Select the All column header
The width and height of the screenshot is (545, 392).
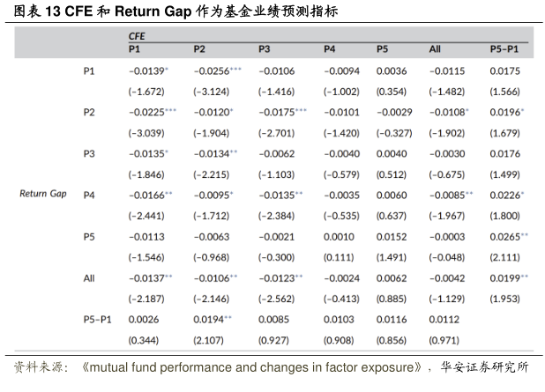pyautogui.click(x=435, y=49)
